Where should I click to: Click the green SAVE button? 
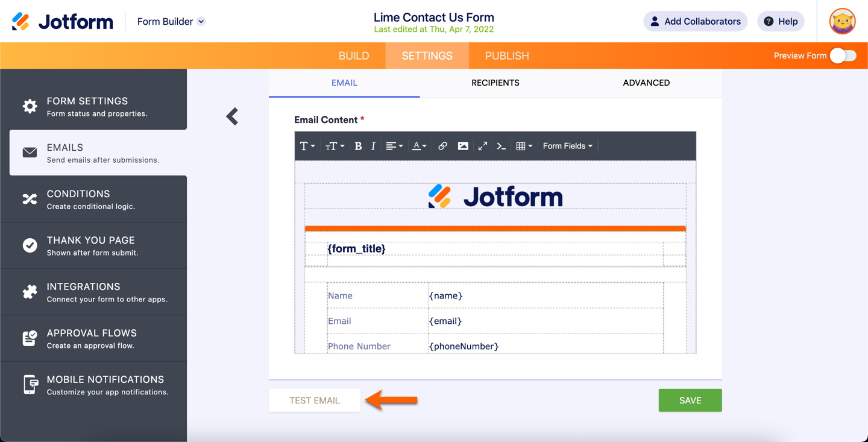(x=690, y=400)
